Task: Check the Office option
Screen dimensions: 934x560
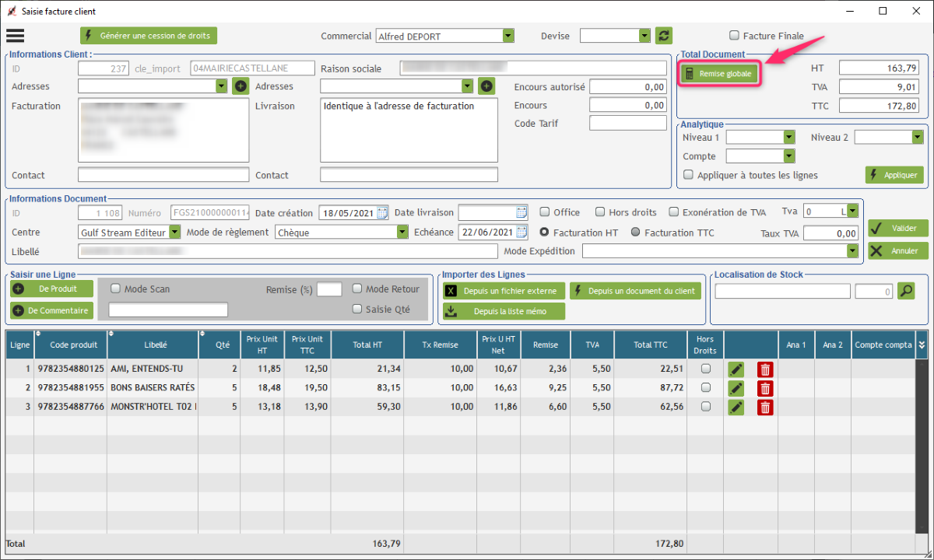Action: tap(545, 212)
